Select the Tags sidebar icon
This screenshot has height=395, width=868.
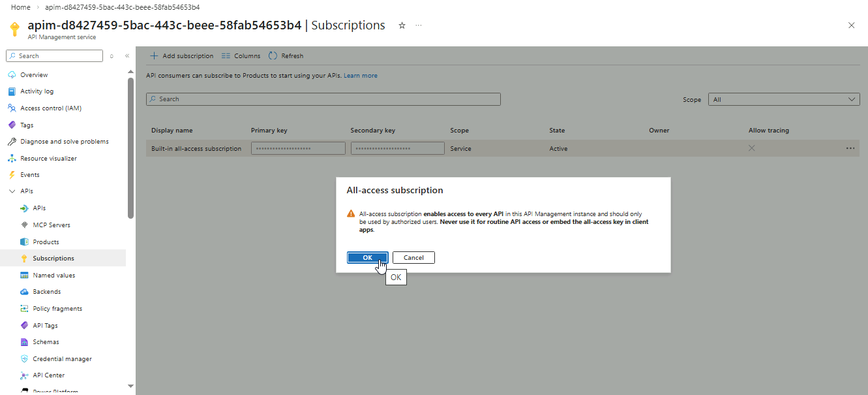tap(12, 125)
